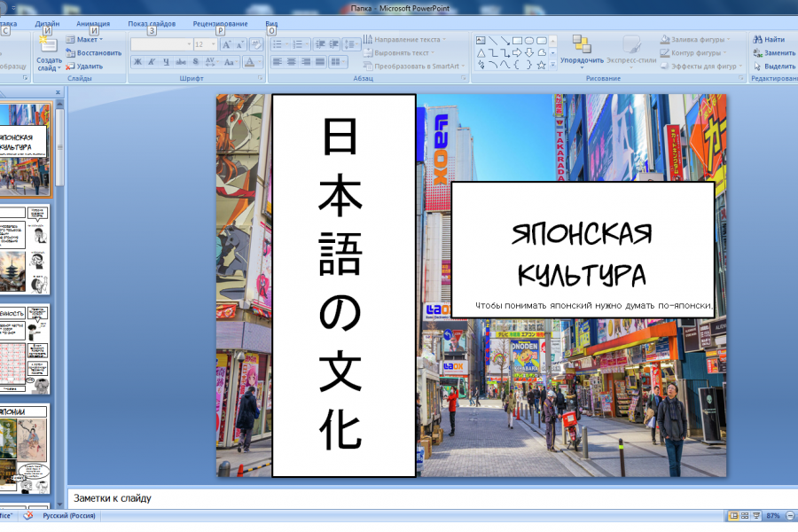Select the down block arrow shape

point(529,52)
